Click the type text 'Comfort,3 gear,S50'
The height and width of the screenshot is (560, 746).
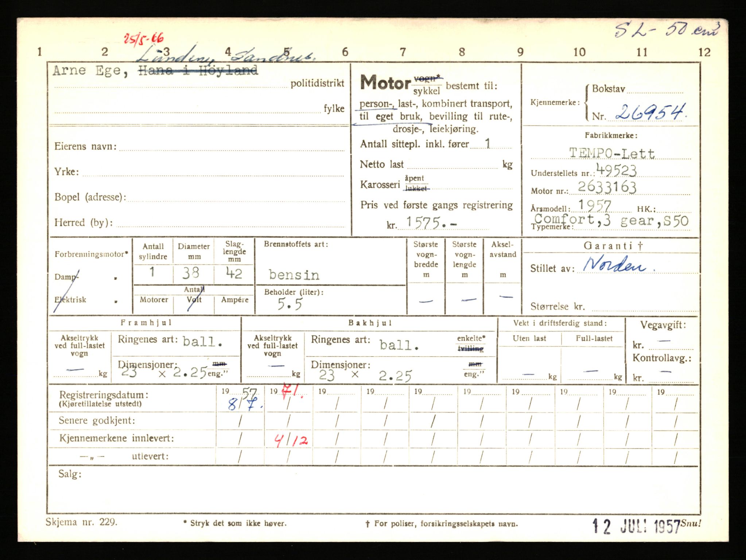[x=611, y=221]
